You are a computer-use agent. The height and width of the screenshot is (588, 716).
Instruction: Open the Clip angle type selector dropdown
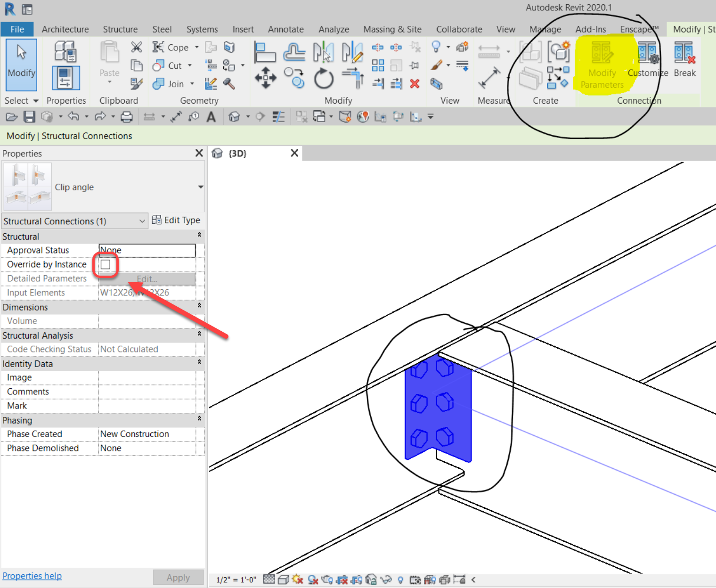200,187
